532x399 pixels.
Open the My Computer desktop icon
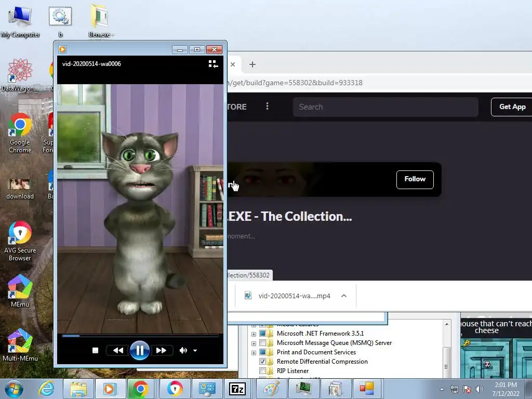(x=20, y=21)
